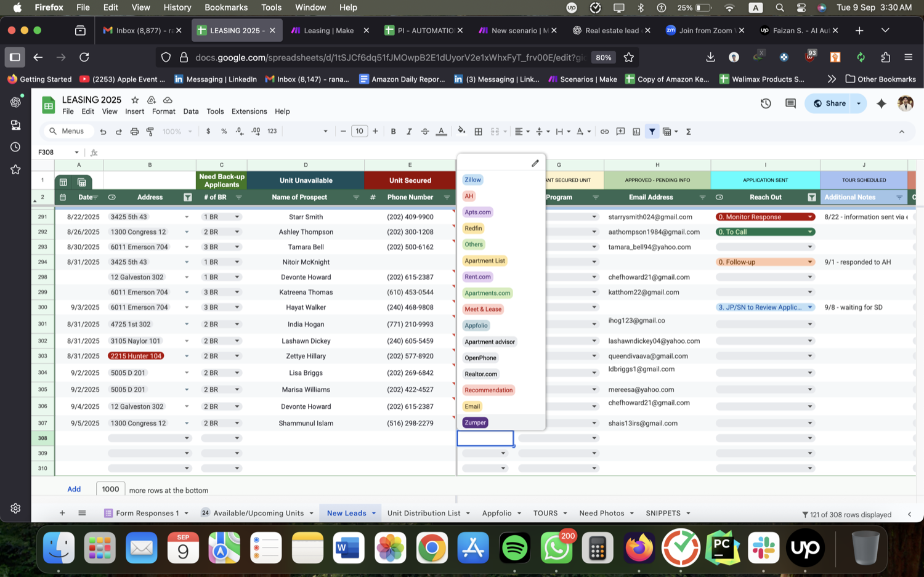Open the zoom level 100% dropdown
Viewport: 924px width, 577px height.
(x=177, y=131)
